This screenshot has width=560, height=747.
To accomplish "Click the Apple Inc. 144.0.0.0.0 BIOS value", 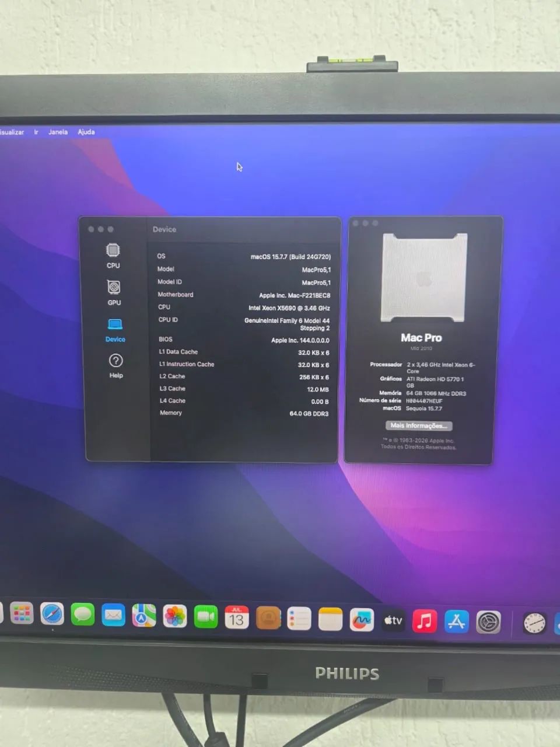I will (x=300, y=340).
